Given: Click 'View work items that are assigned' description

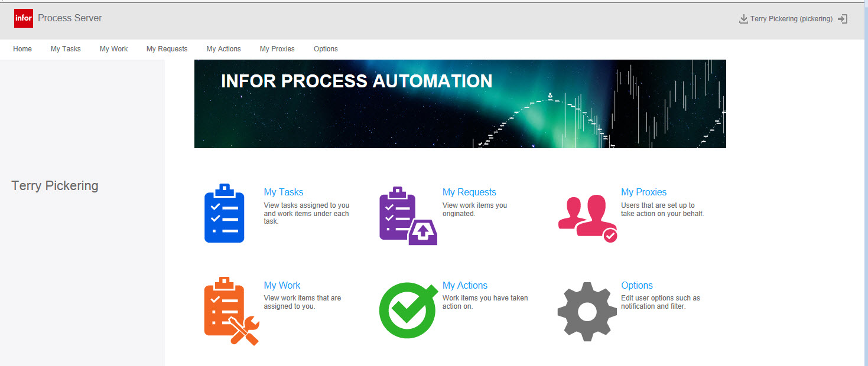Looking at the screenshot, I should point(303,302).
